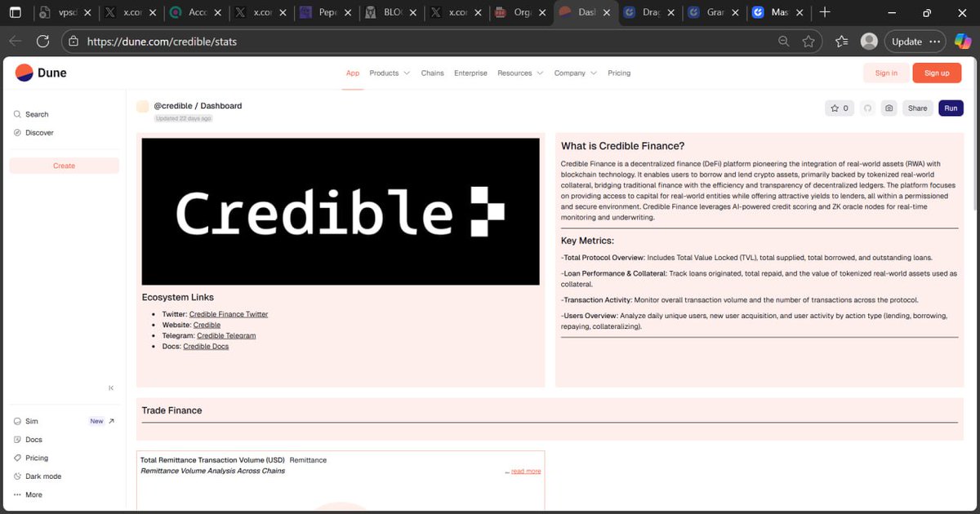Click the Trade Finance section heading
This screenshot has width=980, height=514.
tap(171, 410)
